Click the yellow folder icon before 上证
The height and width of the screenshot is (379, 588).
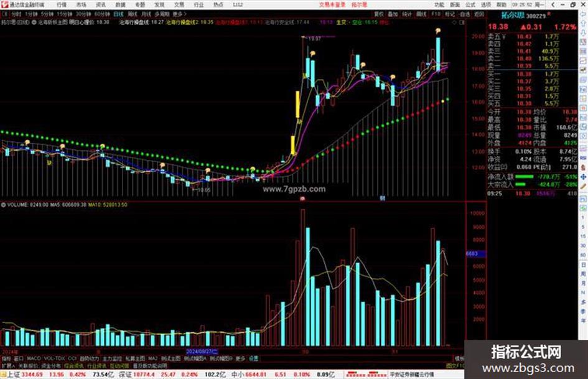point(3,375)
